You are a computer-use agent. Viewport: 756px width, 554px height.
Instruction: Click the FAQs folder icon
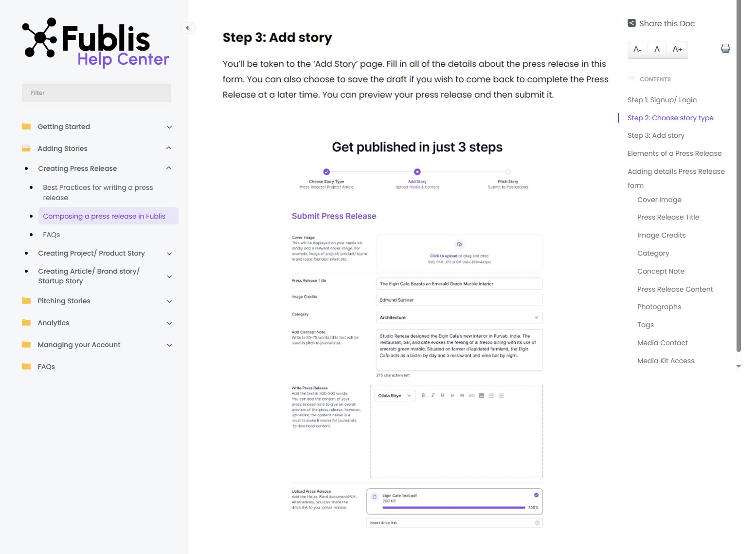click(27, 366)
